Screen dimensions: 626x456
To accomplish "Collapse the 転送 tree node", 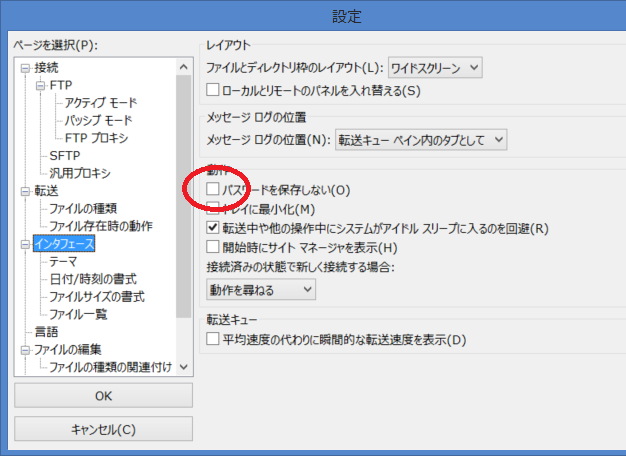I will pyautogui.click(x=25, y=190).
